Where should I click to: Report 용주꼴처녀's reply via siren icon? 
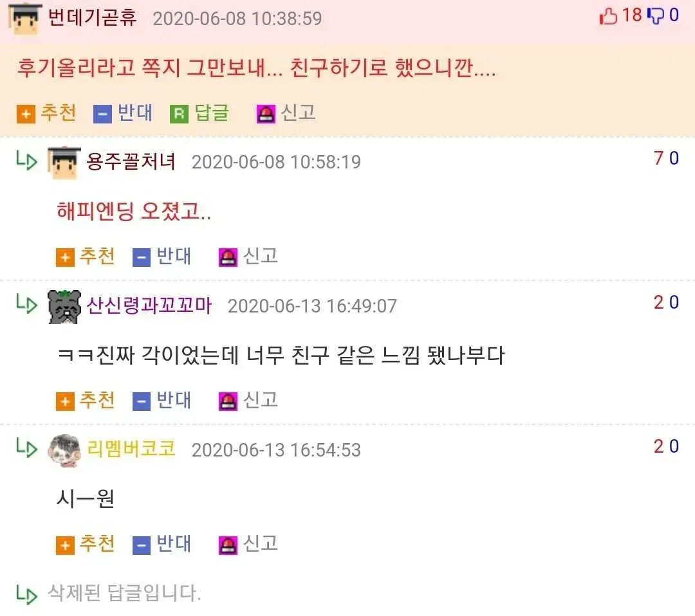pos(228,257)
